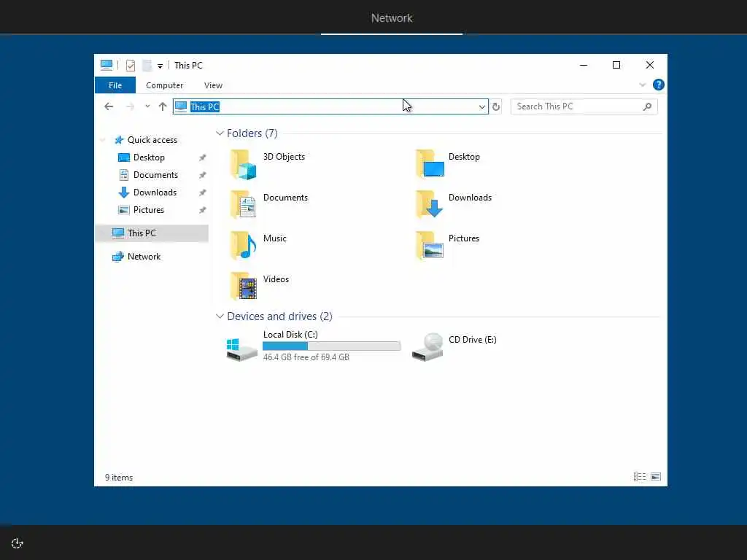Open the File ribbon tab
The width and height of the screenshot is (747, 560).
115,85
